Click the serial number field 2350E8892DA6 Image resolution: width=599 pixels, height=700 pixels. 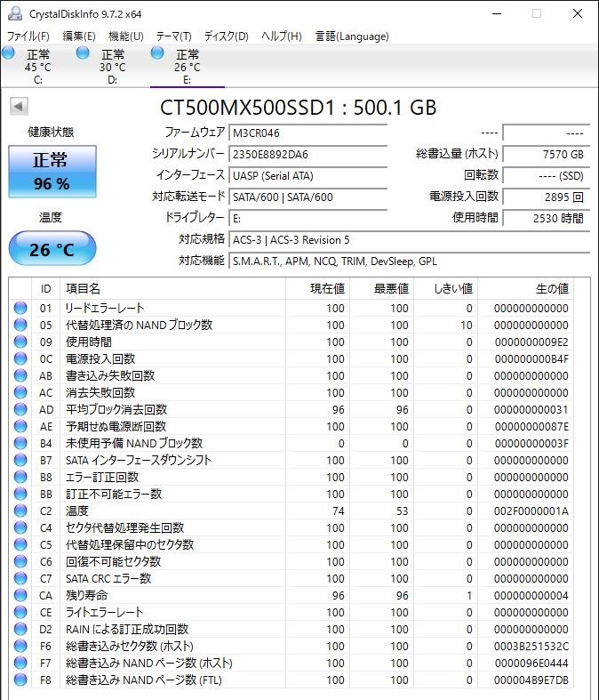pyautogui.click(x=307, y=155)
